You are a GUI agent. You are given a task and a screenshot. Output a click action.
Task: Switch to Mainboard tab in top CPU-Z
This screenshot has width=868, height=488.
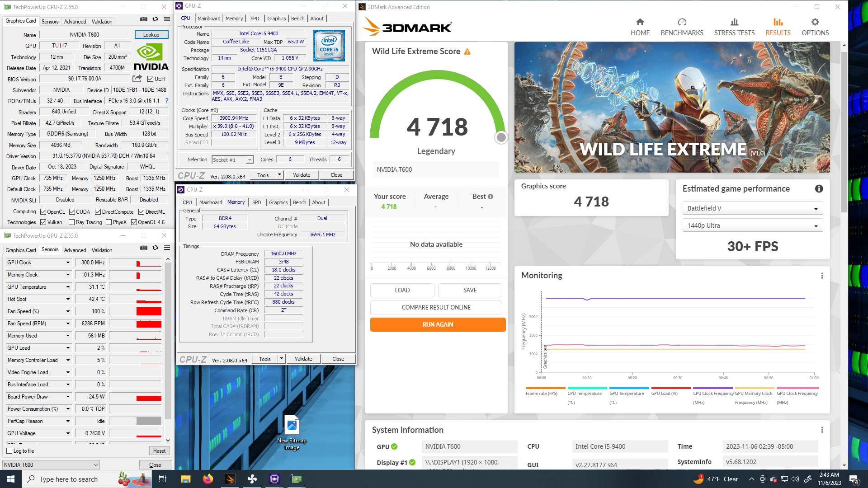coord(209,19)
